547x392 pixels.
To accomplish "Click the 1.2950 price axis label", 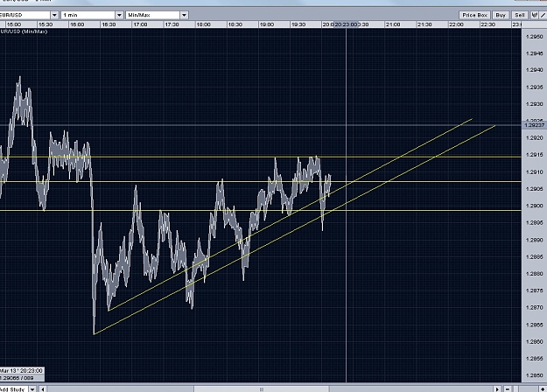I will tap(535, 37).
